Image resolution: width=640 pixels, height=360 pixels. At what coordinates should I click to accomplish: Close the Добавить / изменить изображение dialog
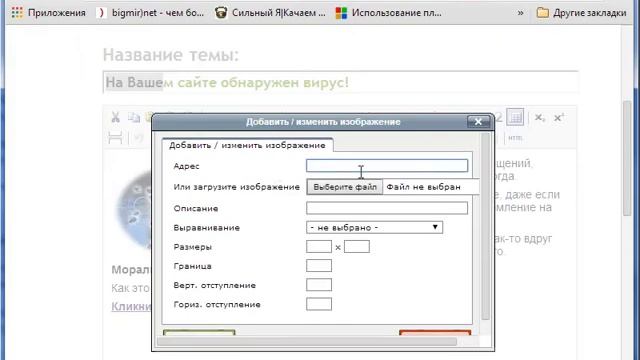click(x=478, y=122)
